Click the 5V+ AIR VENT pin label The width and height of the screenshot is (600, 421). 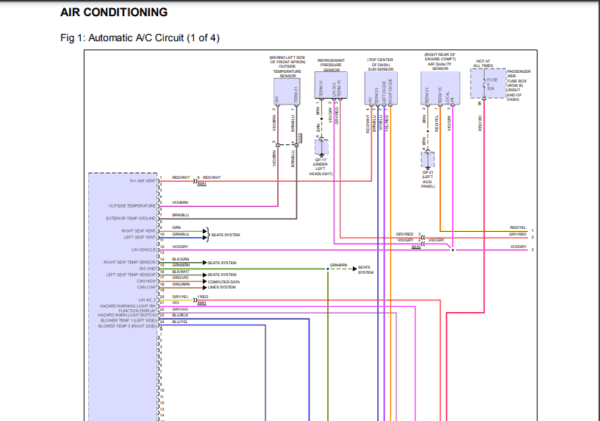point(143,181)
